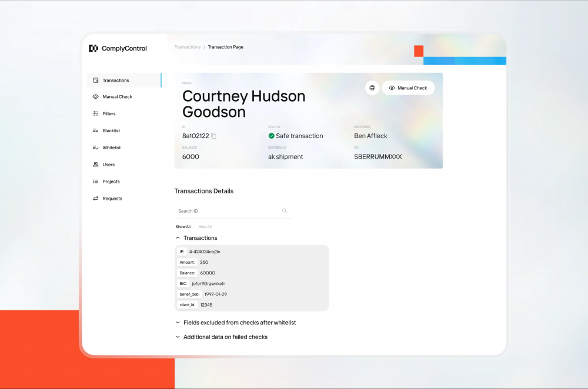Screen dimensions: 588x389
Task: Click the Requests arrows icon in sidebar
Action: click(x=95, y=199)
